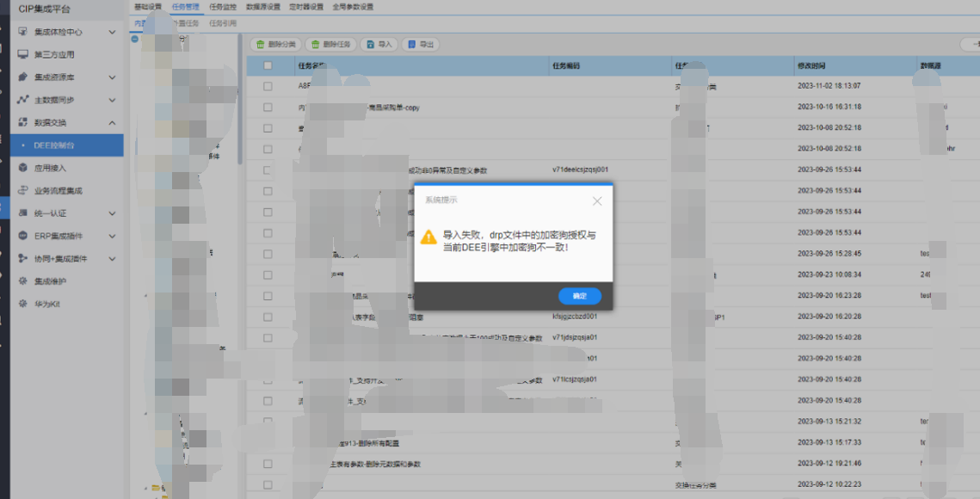
Task: Open the 基础设置 tab
Action: (x=147, y=7)
